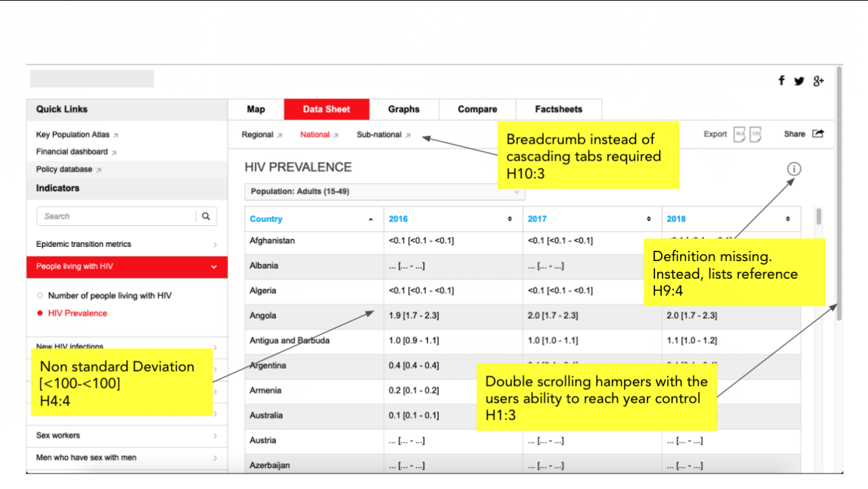
Task: Click the Albania row name
Action: point(264,266)
